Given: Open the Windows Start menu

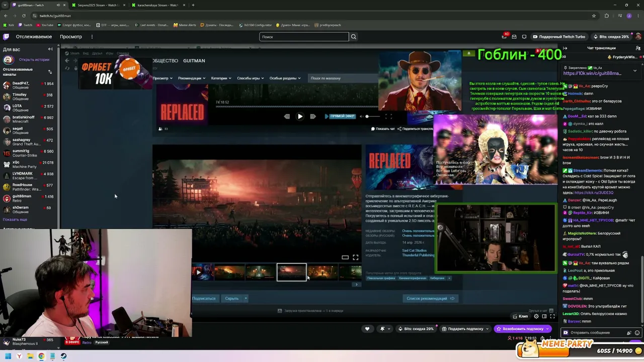Looking at the screenshot, I should tap(8, 356).
